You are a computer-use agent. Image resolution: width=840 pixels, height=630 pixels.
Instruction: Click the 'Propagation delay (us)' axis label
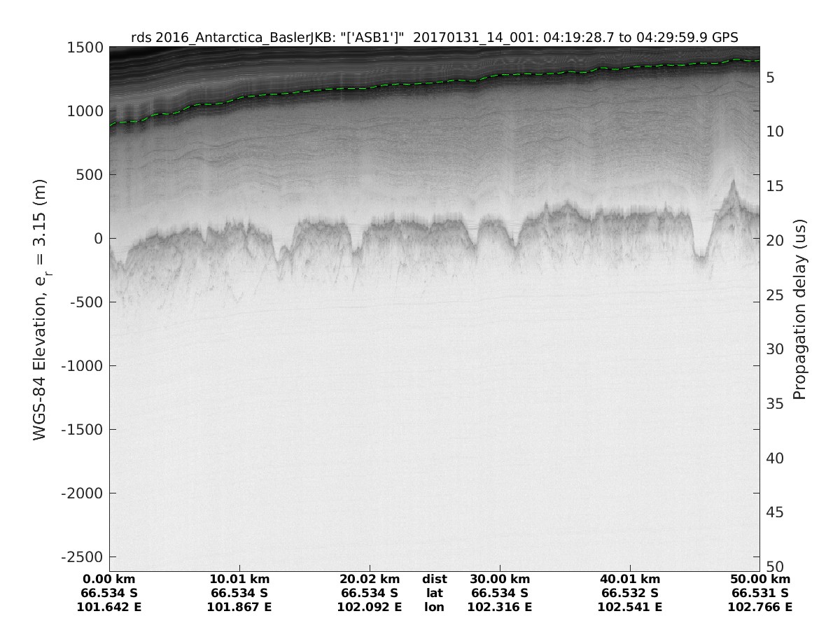coord(799,308)
